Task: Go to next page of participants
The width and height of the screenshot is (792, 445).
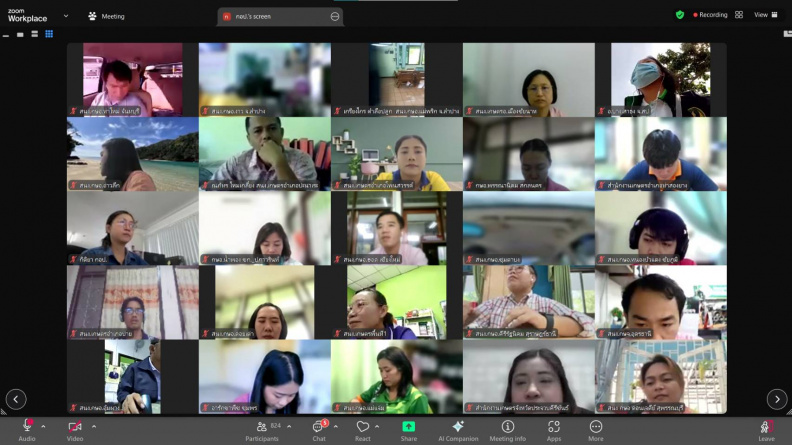Action: point(777,399)
